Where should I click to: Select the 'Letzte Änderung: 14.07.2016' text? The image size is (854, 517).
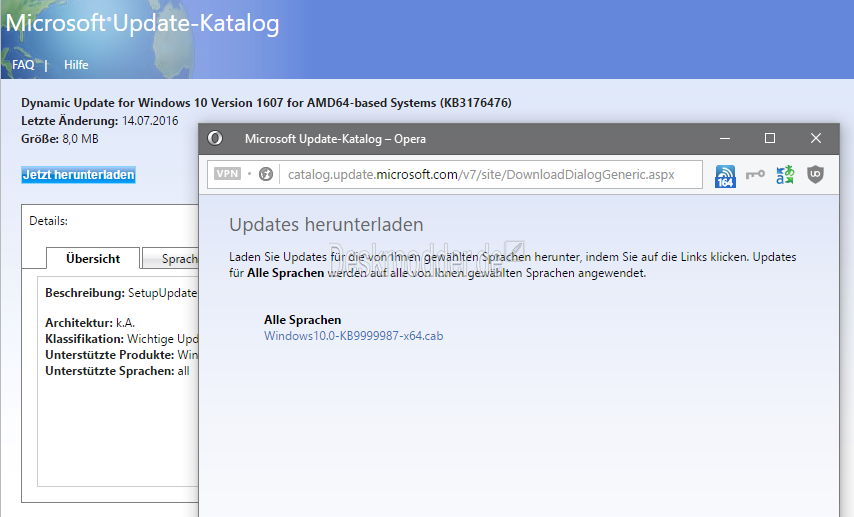click(x=100, y=120)
